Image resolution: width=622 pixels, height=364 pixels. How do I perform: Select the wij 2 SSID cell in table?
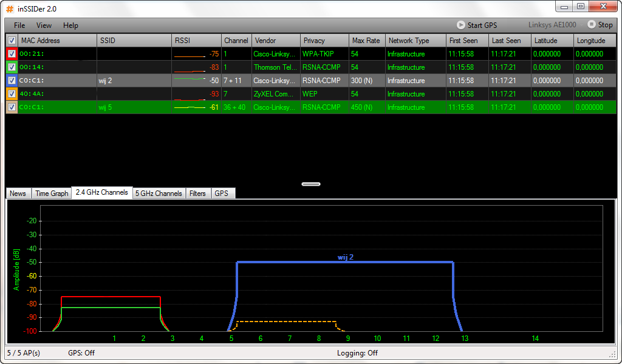(x=134, y=81)
